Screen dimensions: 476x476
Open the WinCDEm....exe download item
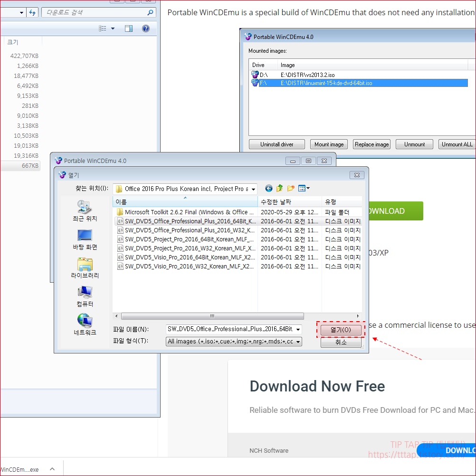pyautogui.click(x=20, y=469)
